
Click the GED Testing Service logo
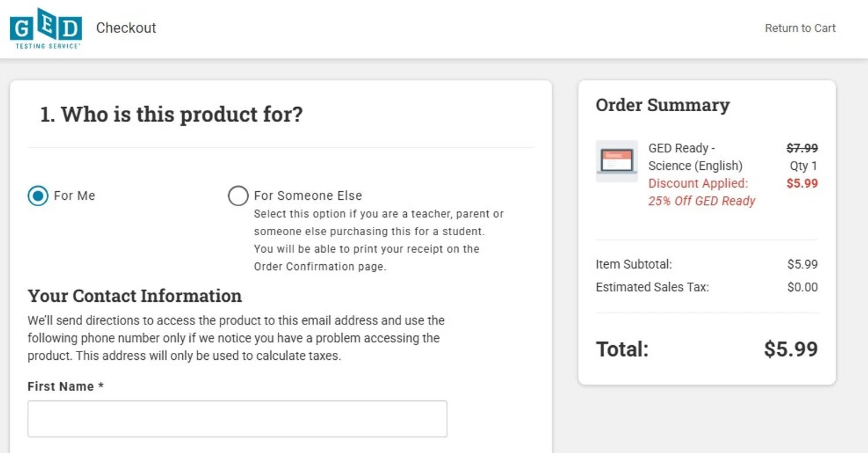(x=46, y=28)
